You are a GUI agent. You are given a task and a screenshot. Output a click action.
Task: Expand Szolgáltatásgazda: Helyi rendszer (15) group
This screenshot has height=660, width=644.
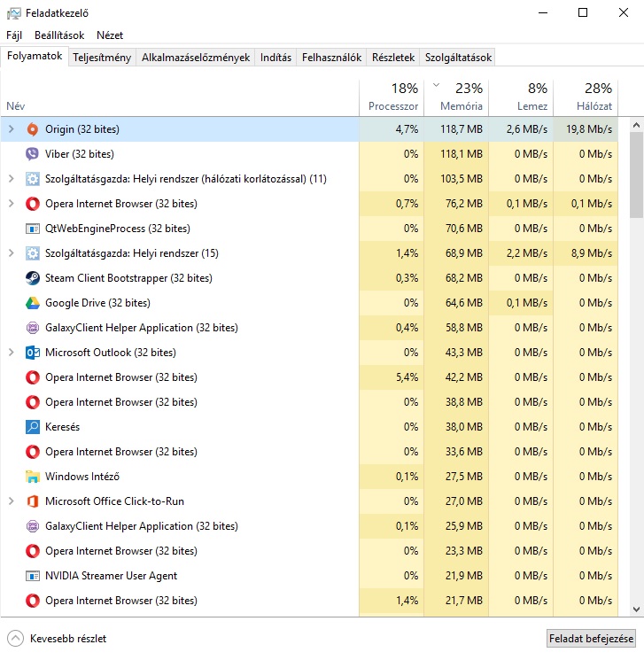coord(11,253)
